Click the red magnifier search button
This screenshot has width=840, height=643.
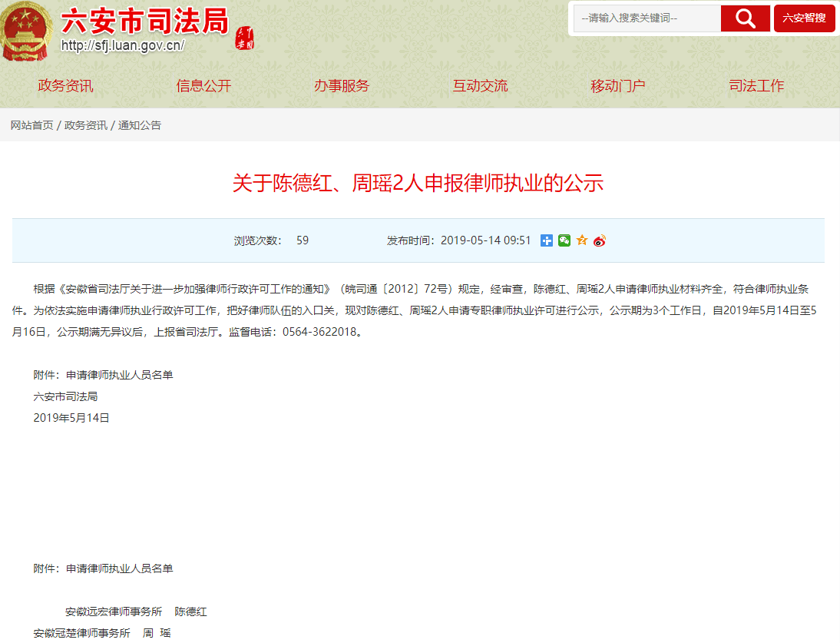[x=746, y=18]
